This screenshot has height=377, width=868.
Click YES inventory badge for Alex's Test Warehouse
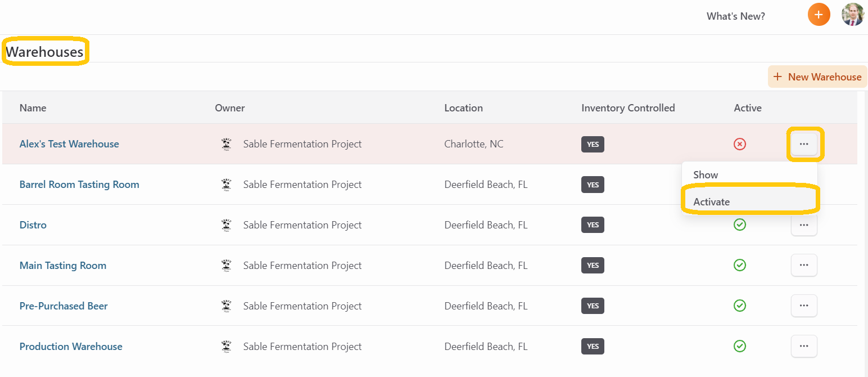(593, 144)
